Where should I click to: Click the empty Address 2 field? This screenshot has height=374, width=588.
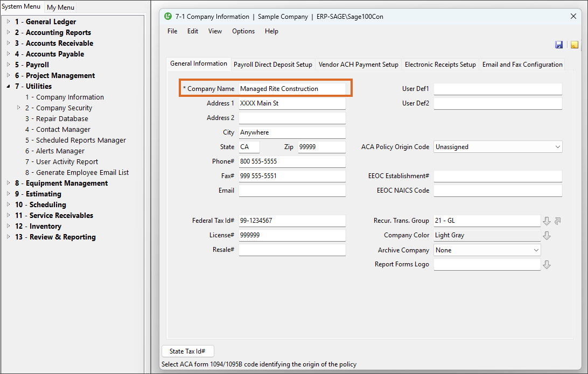click(x=292, y=118)
